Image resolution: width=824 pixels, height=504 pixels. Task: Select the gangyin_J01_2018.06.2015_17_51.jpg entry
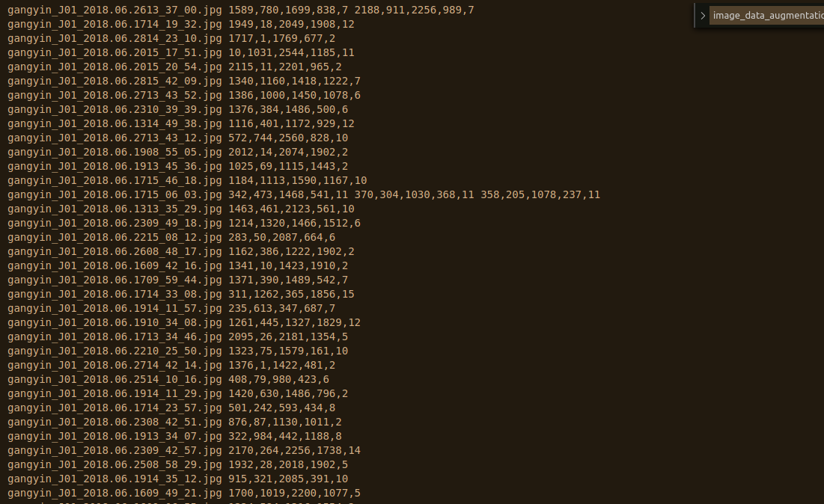coord(112,52)
